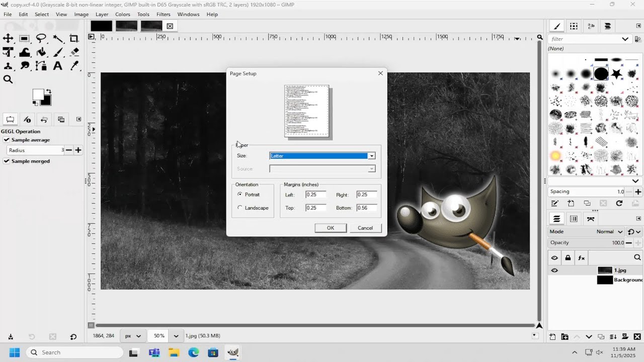Viewport: 644px width, 362px height.
Task: Select the Bucket Fill tool
Action: click(x=41, y=52)
